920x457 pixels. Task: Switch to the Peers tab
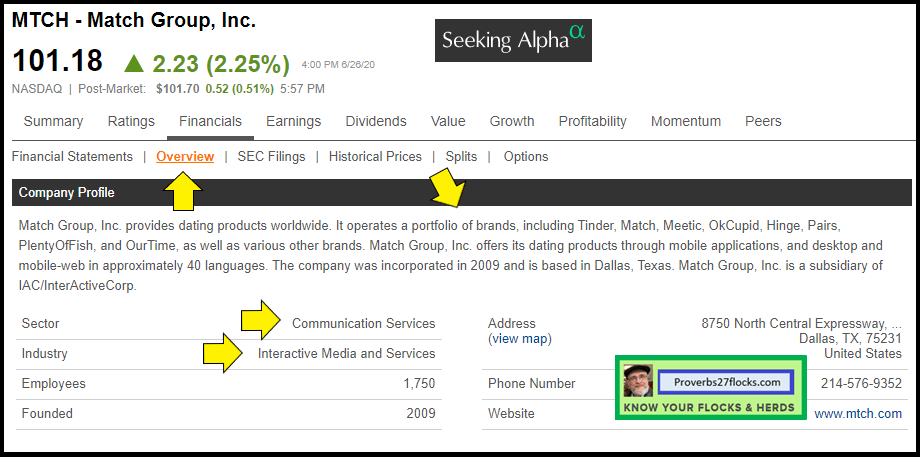[x=763, y=121]
